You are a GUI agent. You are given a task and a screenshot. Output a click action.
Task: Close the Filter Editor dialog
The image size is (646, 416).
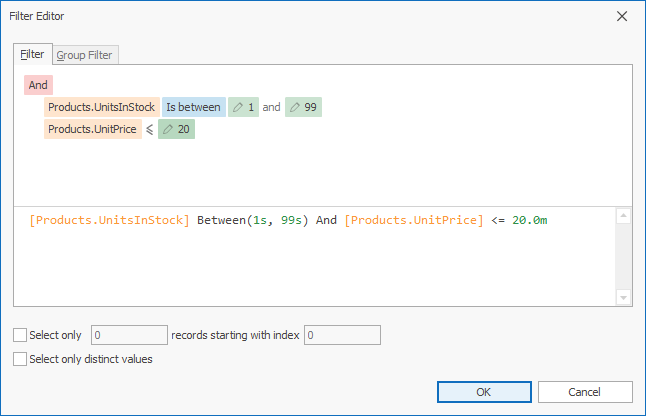click(622, 17)
